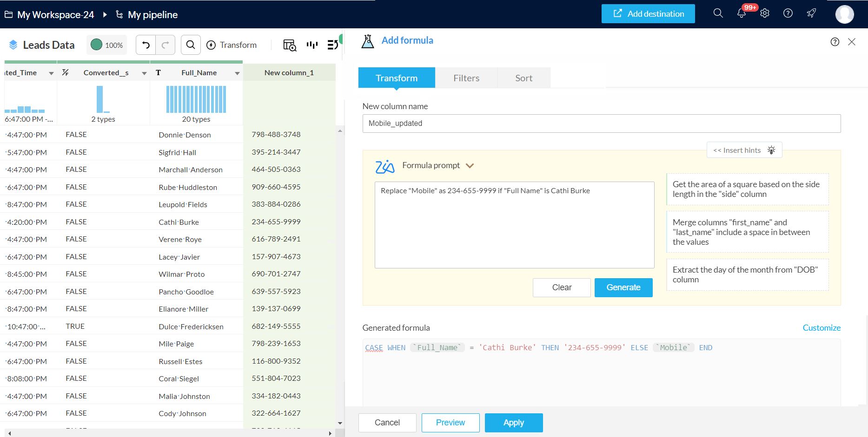Screen dimensions: 868x437
Task: Expand the breadcrumb arrow after My Workspace-24
Action: point(105,14)
